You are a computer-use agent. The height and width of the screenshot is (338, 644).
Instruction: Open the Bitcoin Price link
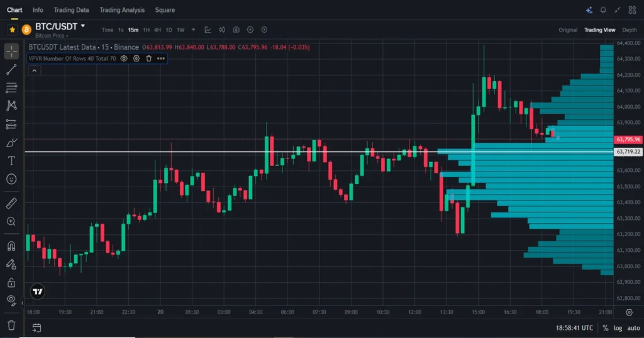(52, 36)
